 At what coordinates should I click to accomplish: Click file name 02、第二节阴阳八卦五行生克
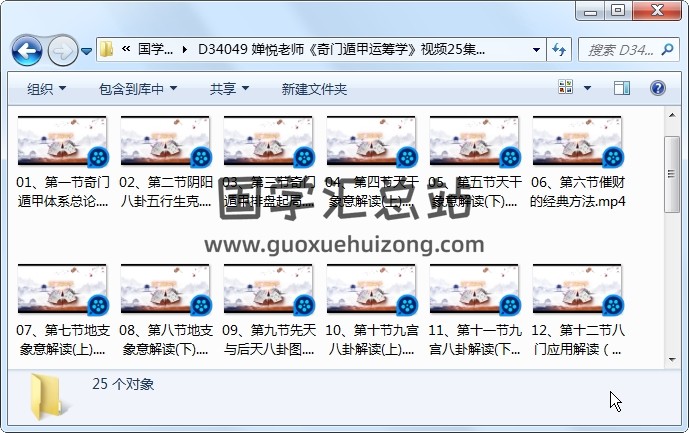(166, 192)
